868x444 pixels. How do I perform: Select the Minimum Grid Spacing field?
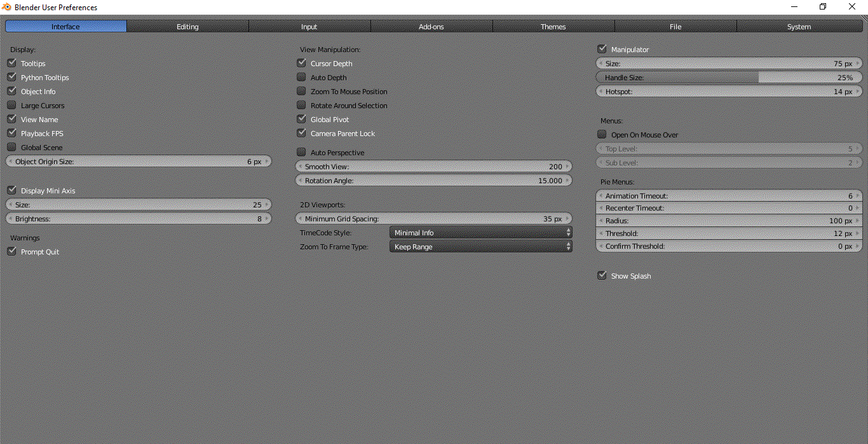(434, 219)
